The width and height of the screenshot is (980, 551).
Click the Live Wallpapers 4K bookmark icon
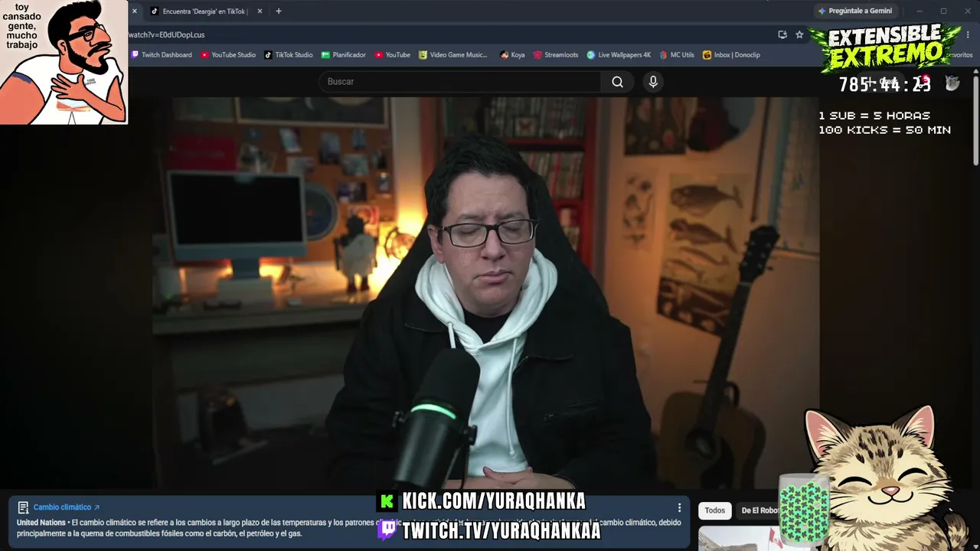(591, 55)
